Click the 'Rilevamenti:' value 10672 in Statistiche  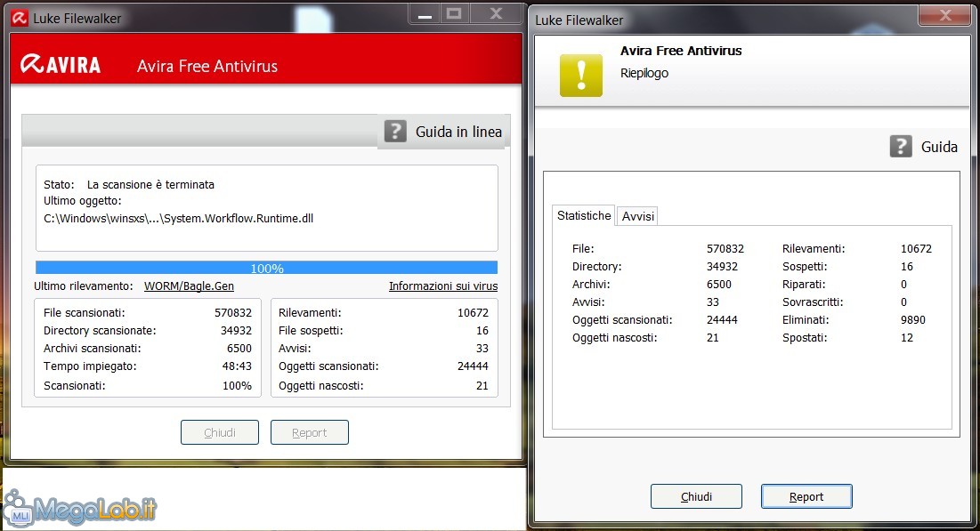[916, 249]
